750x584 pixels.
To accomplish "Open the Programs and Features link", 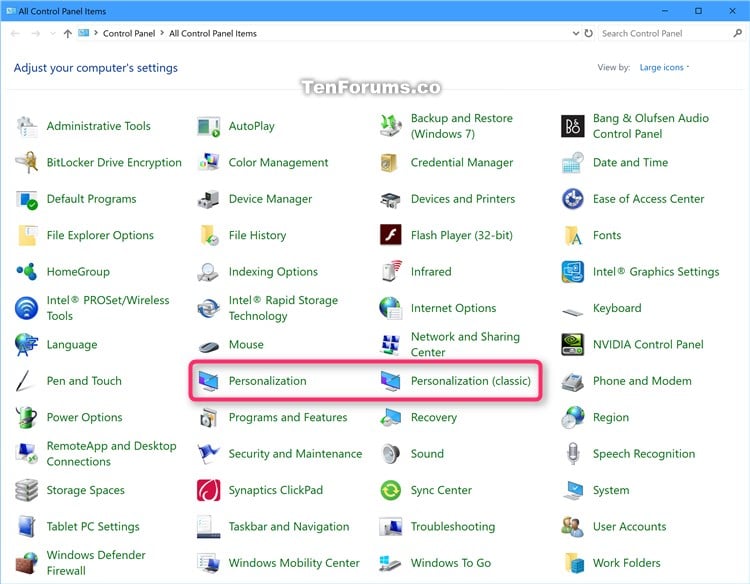I will (288, 418).
